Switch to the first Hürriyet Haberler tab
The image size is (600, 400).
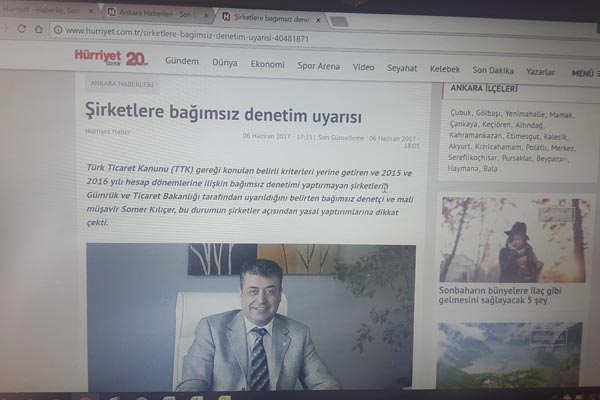[x=45, y=10]
